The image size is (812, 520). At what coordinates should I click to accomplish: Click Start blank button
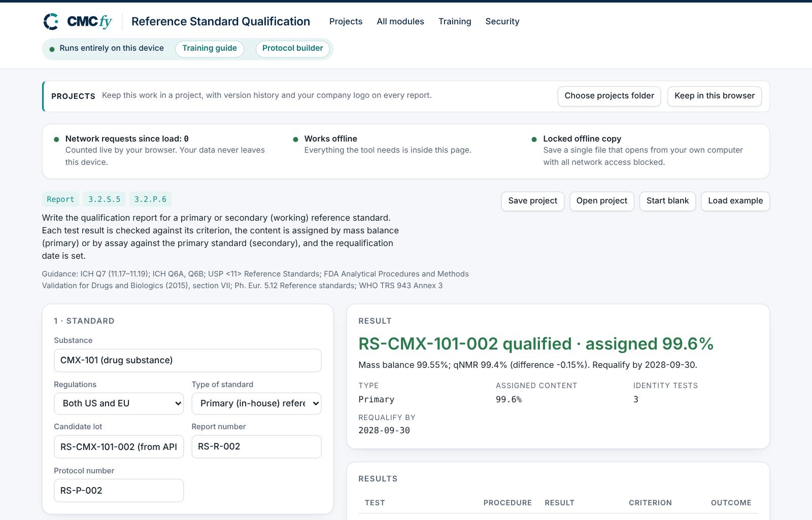tap(667, 201)
